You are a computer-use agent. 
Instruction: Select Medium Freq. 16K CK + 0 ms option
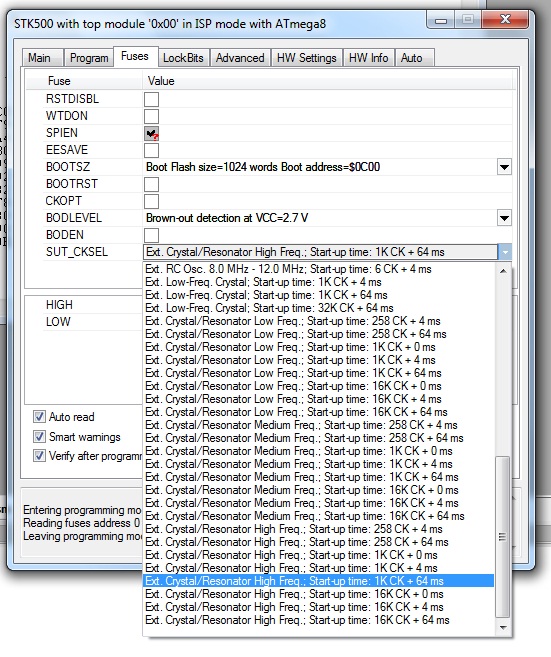click(x=318, y=490)
